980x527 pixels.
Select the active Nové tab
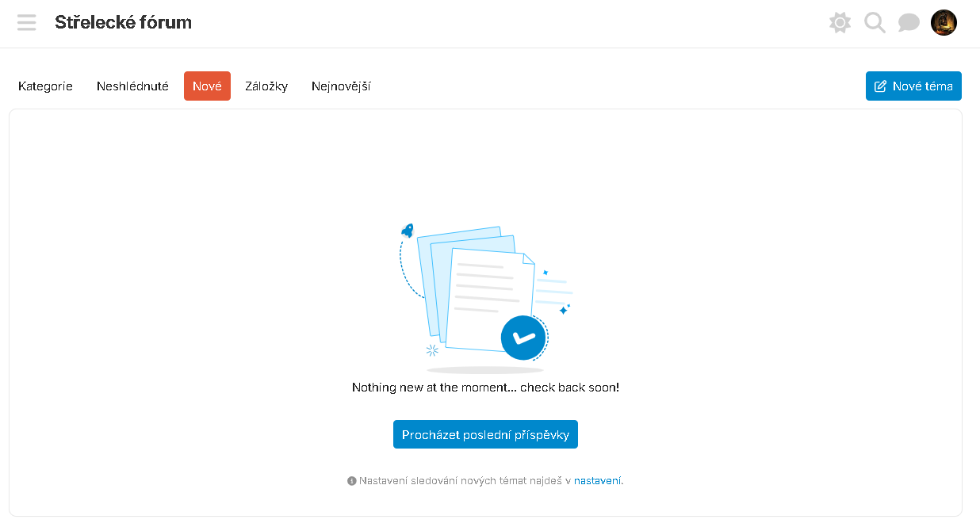[x=207, y=86]
